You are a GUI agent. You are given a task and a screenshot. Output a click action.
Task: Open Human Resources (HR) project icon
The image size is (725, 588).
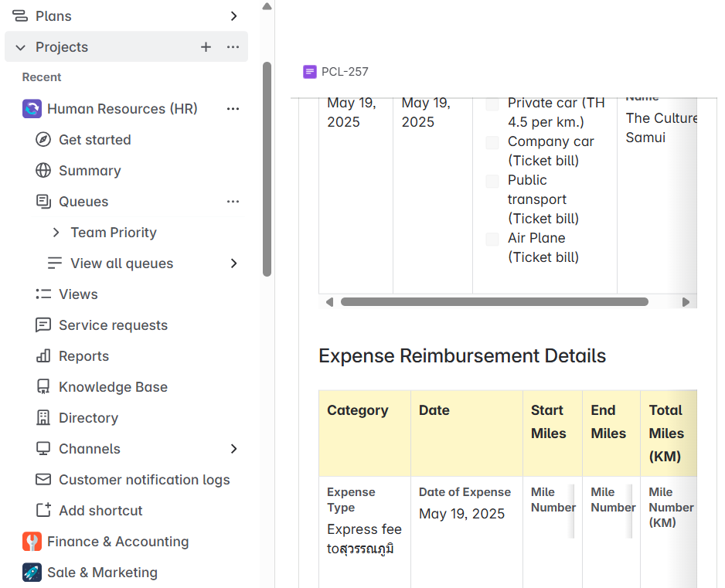(32, 109)
